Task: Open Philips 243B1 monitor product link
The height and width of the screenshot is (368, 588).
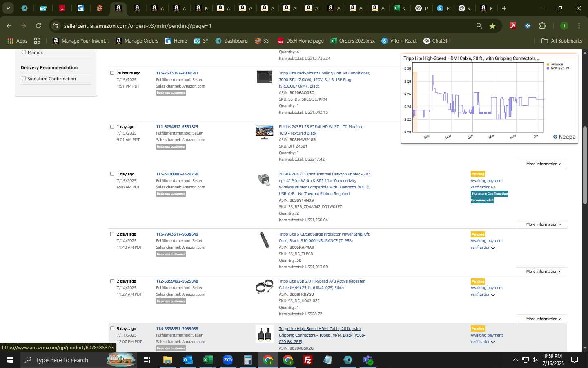Action: (x=322, y=130)
